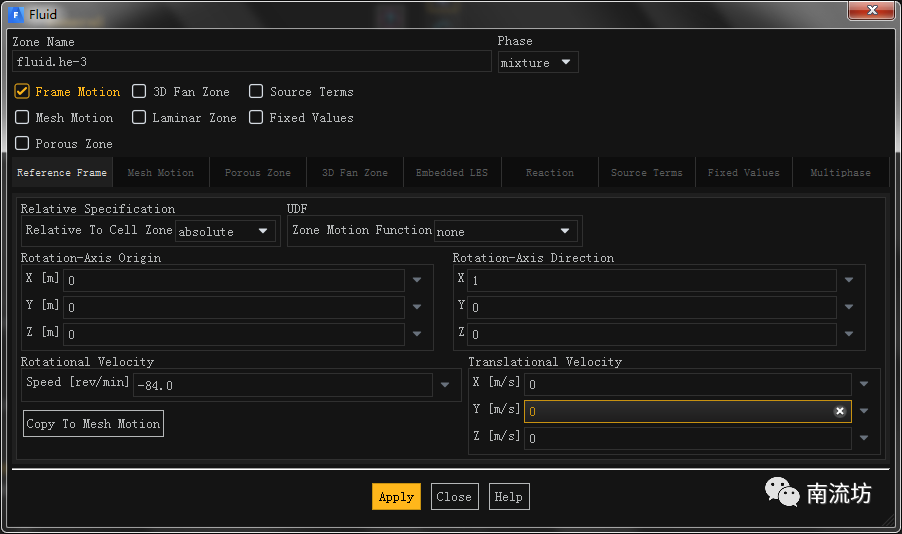Check the Laminar Zone option
The width and height of the screenshot is (902, 534).
(x=140, y=118)
